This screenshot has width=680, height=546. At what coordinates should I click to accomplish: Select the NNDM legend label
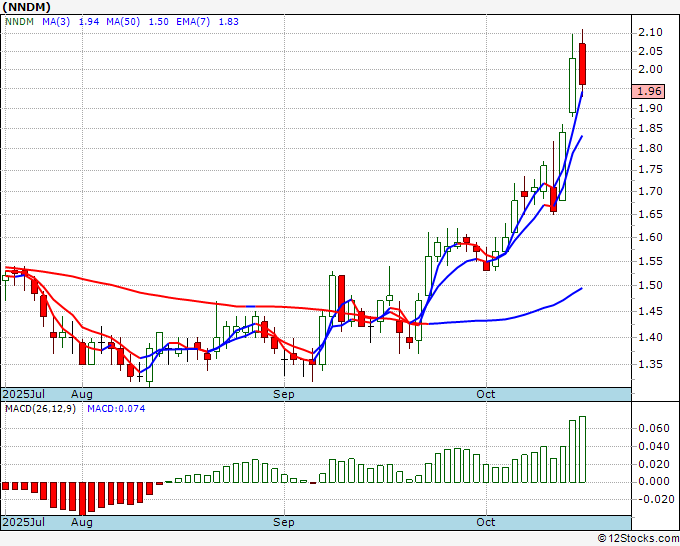(x=19, y=22)
